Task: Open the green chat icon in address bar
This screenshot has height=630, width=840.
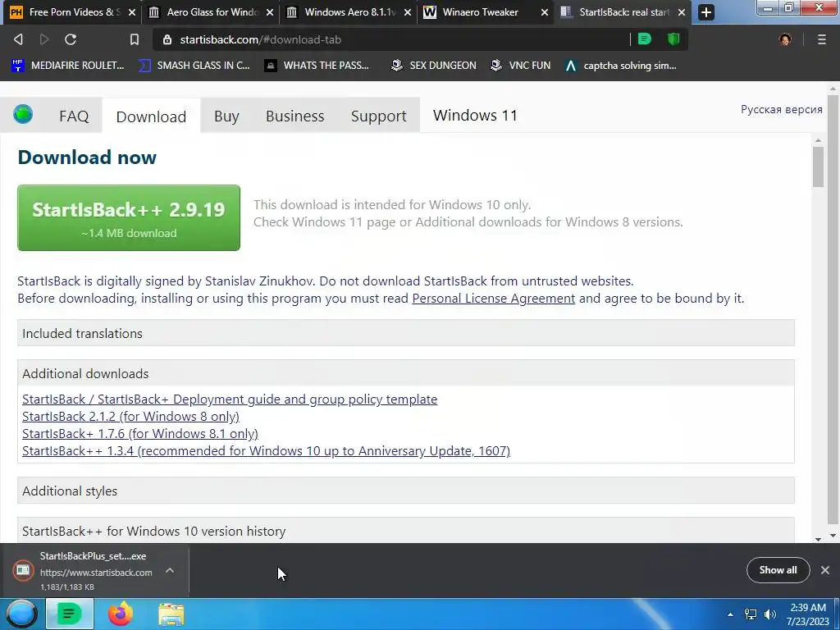Action: [645, 39]
